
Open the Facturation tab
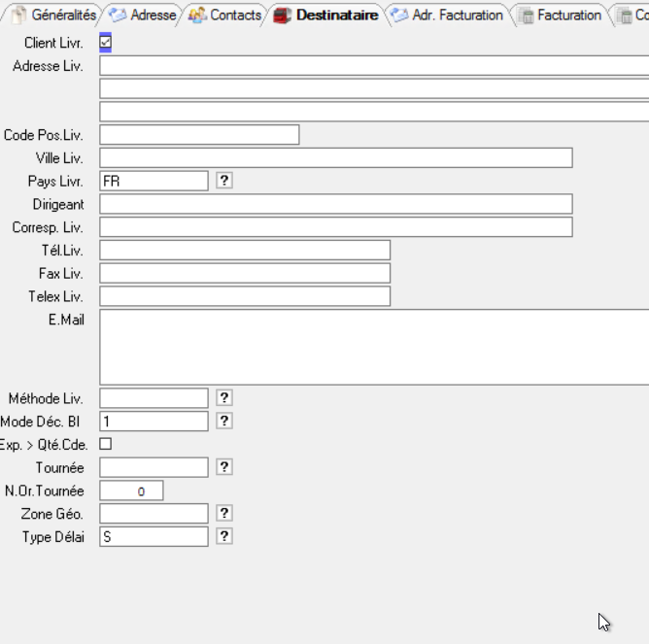coord(560,16)
